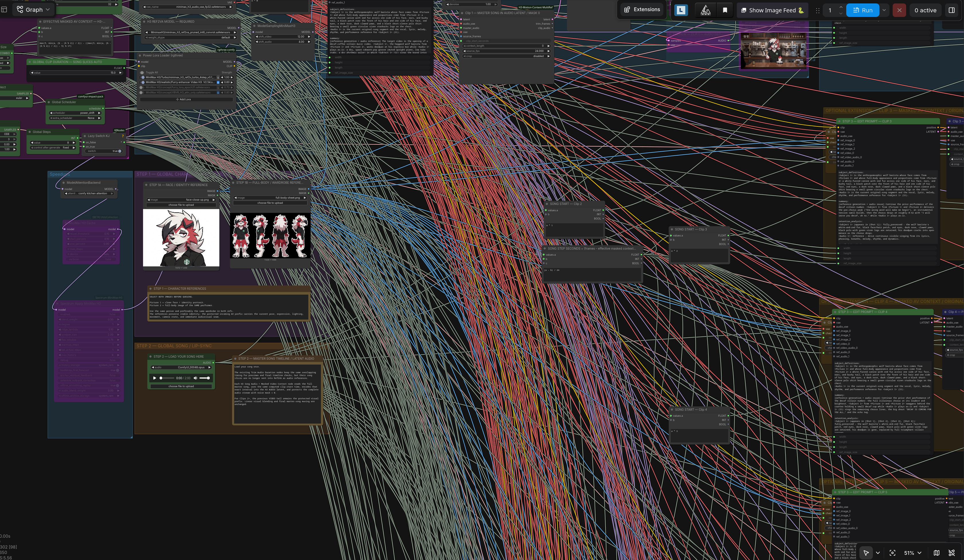Show the Image Feed panel
This screenshot has height=560, width=964.
click(x=772, y=10)
